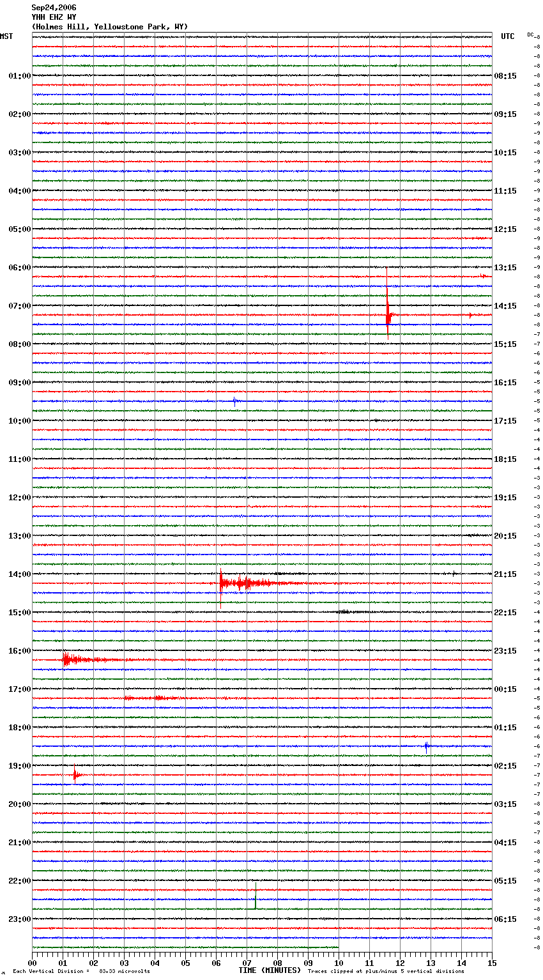Select the 23:00 MST row label
This screenshot has width=543, height=980.
point(20,919)
